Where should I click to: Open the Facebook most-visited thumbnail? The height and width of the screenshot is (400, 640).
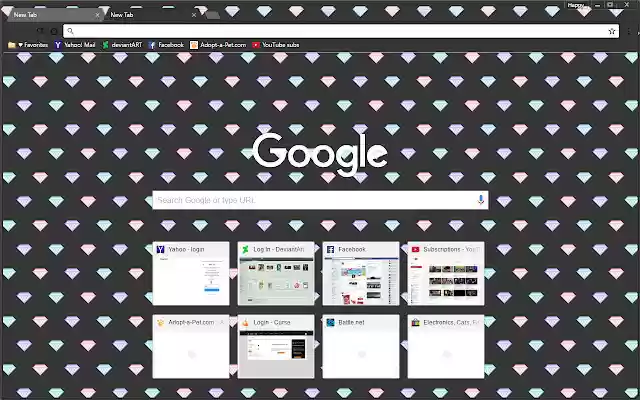[361, 273]
